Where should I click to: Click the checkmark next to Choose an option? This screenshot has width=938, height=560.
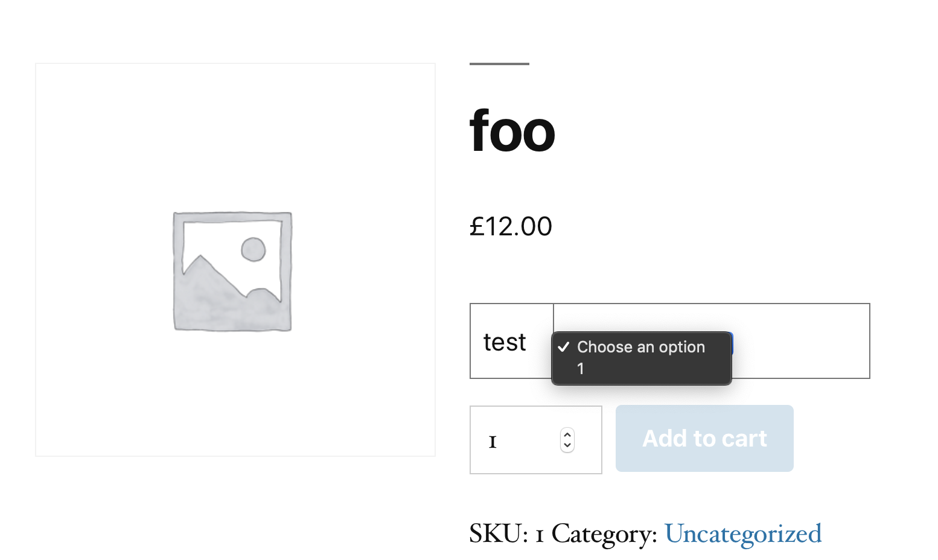click(564, 347)
